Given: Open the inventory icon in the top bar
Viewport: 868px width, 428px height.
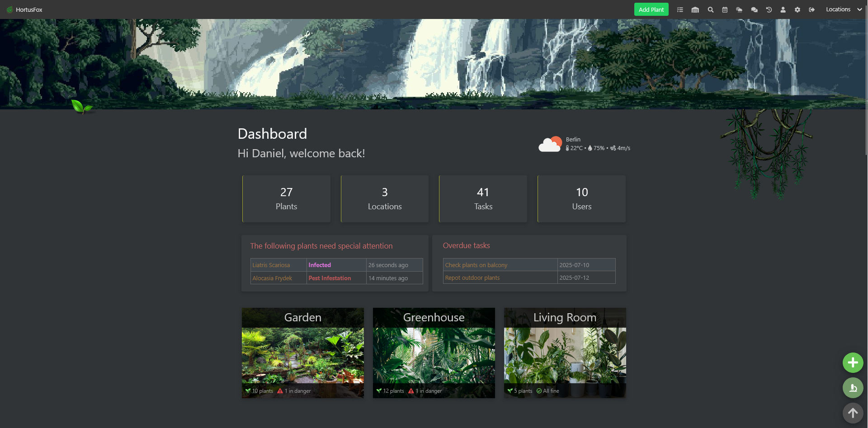Looking at the screenshot, I should tap(695, 9).
